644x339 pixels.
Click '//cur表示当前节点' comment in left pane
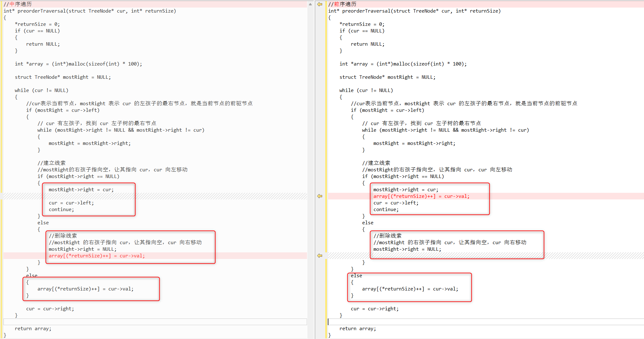(x=140, y=103)
